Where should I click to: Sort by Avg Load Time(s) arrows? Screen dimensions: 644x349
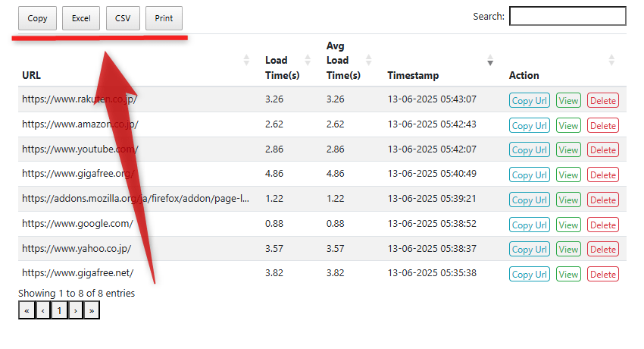369,60
